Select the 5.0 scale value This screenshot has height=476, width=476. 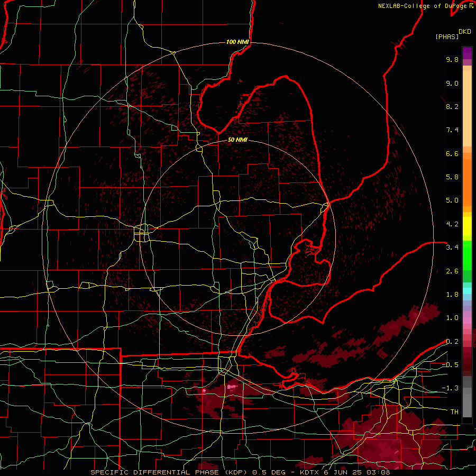(x=452, y=200)
